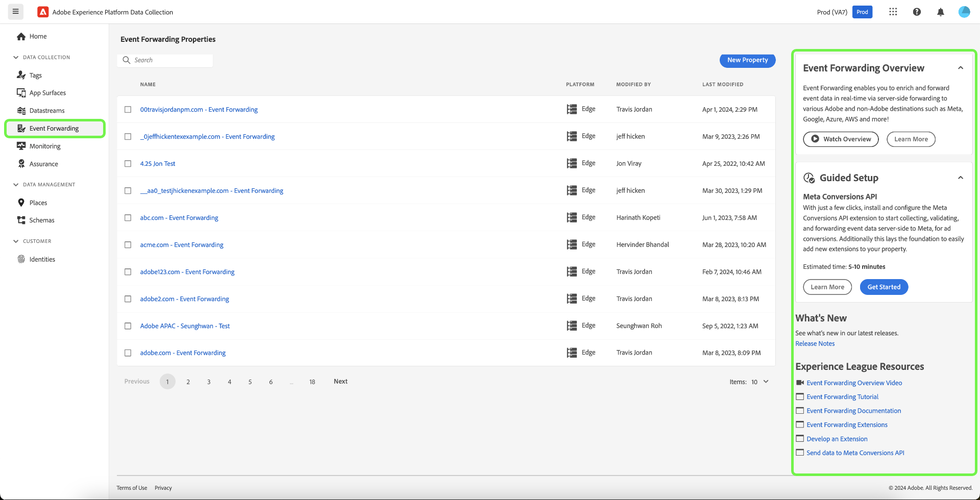Viewport: 980px width, 500px height.
Task: Click the Guided Setup icon
Action: (809, 178)
